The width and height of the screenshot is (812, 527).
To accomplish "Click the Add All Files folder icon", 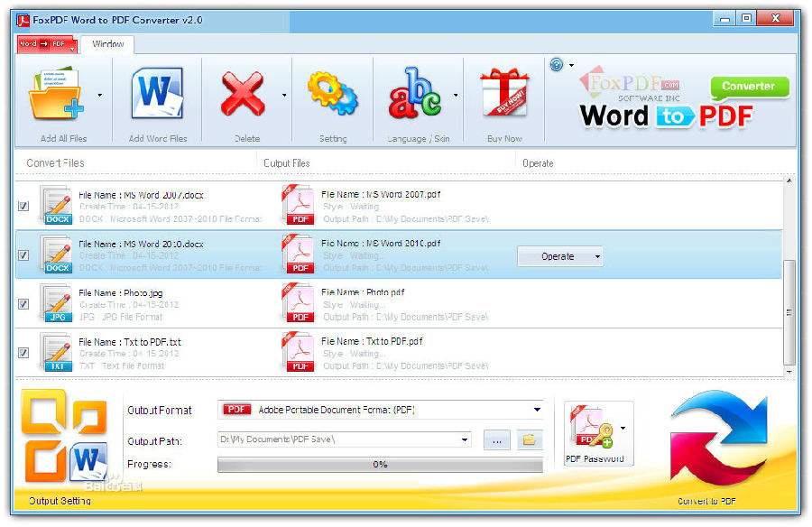I will (x=56, y=95).
